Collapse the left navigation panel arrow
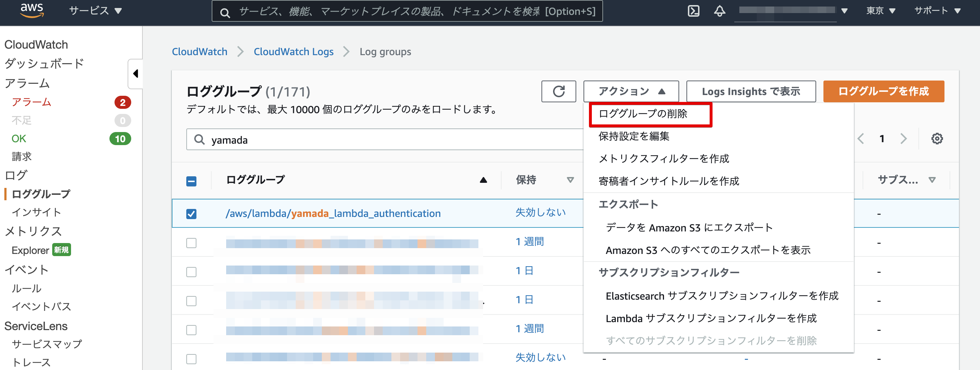 pos(136,74)
